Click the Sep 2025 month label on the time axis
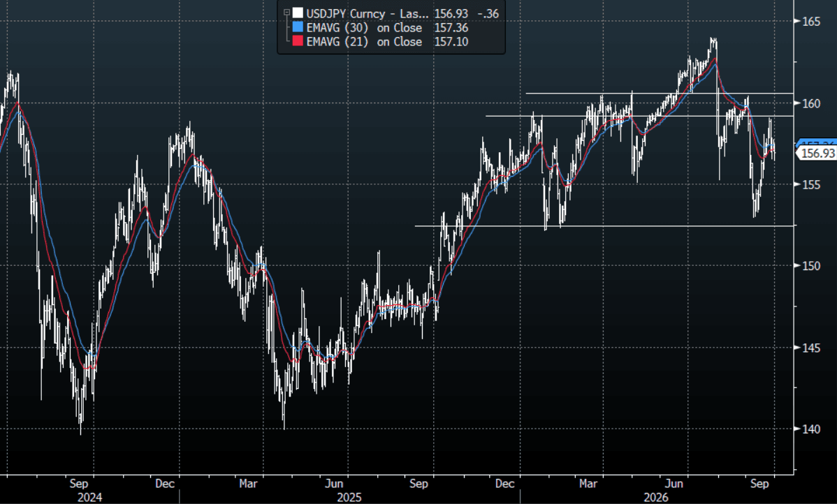Viewport: 837px width, 504px height. [419, 484]
